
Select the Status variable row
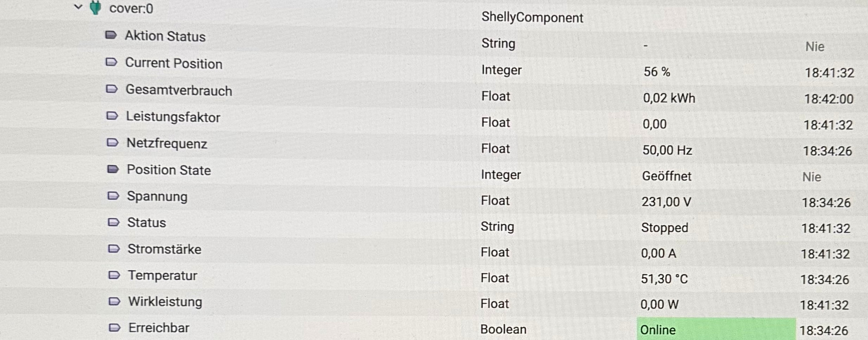click(x=146, y=223)
